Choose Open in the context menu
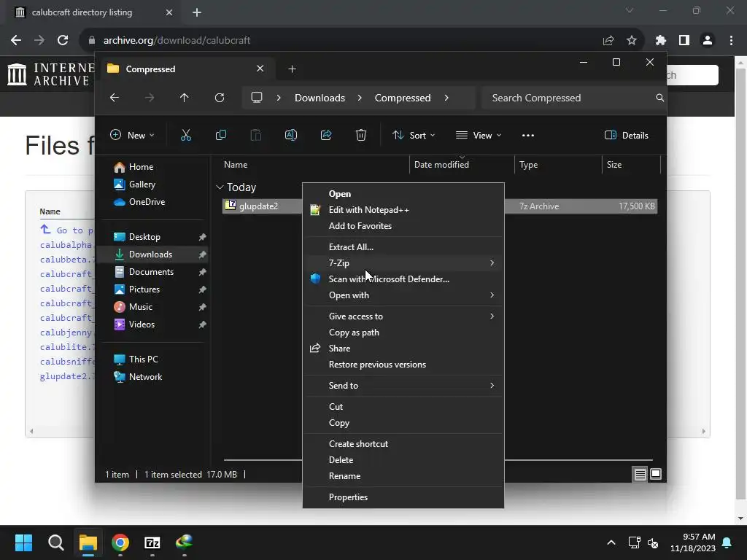Image resolution: width=747 pixels, height=560 pixels. pyautogui.click(x=403, y=194)
